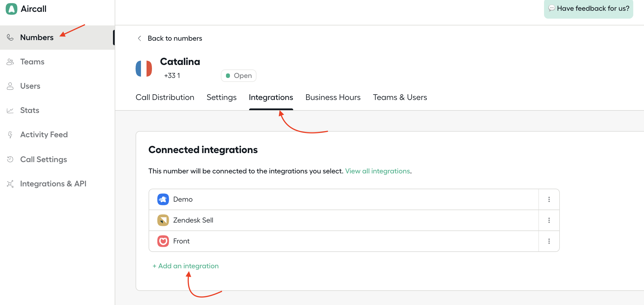Open the three-dot menu for Front
The height and width of the screenshot is (305, 644).
[549, 241]
